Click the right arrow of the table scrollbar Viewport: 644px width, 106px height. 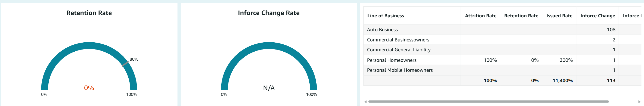pos(639,102)
